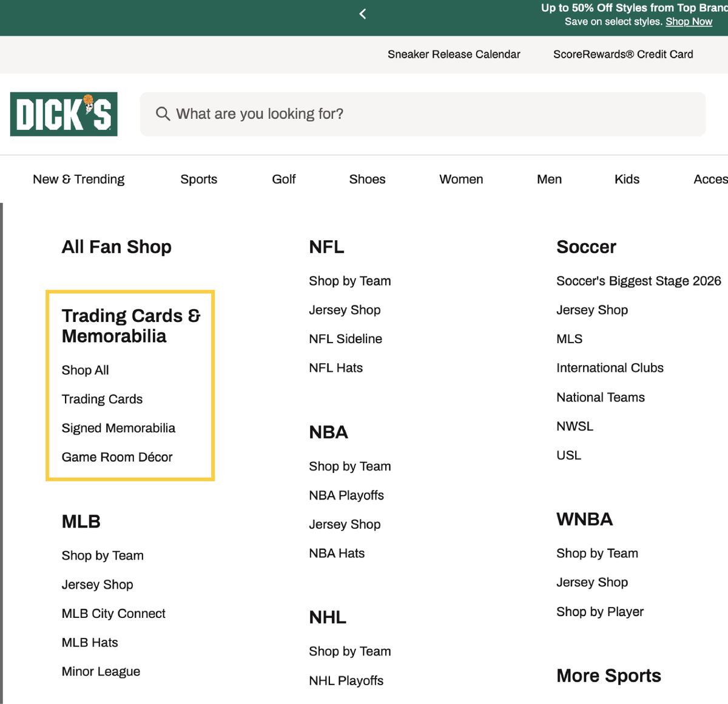This screenshot has width=728, height=704.
Task: Open ScoreRewards Credit Card link
Action: (x=623, y=55)
